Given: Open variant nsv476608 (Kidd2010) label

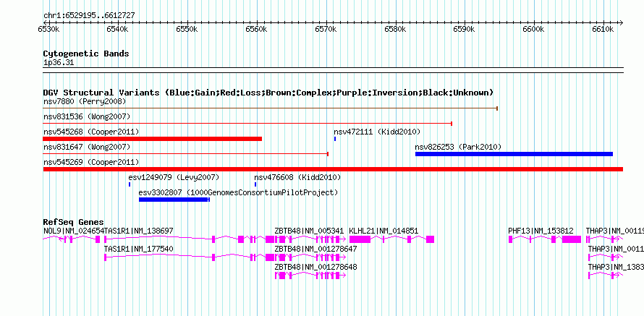Looking at the screenshot, I should point(297,177).
